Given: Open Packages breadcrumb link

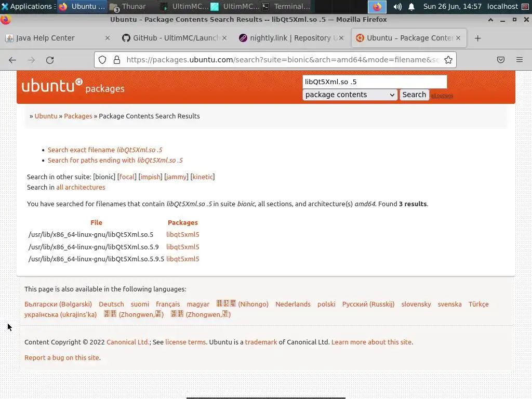Looking at the screenshot, I should point(78,116).
